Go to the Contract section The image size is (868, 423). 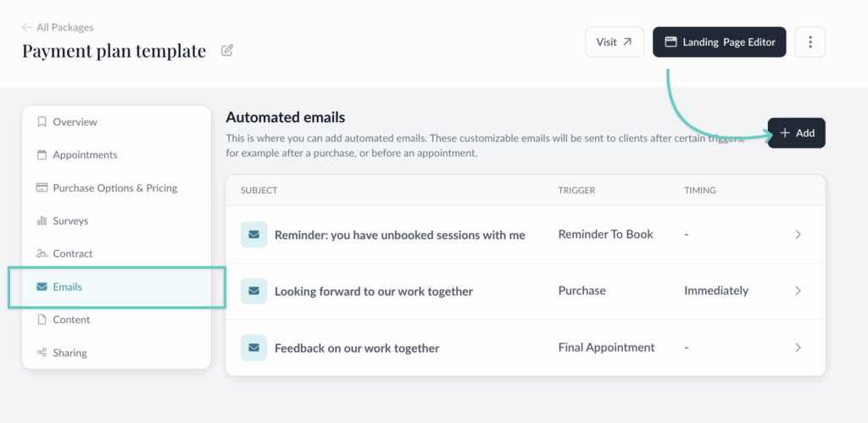72,253
